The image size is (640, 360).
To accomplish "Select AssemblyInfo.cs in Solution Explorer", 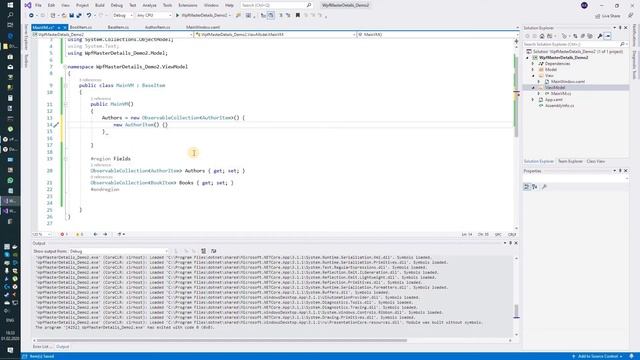I will tap(560, 106).
